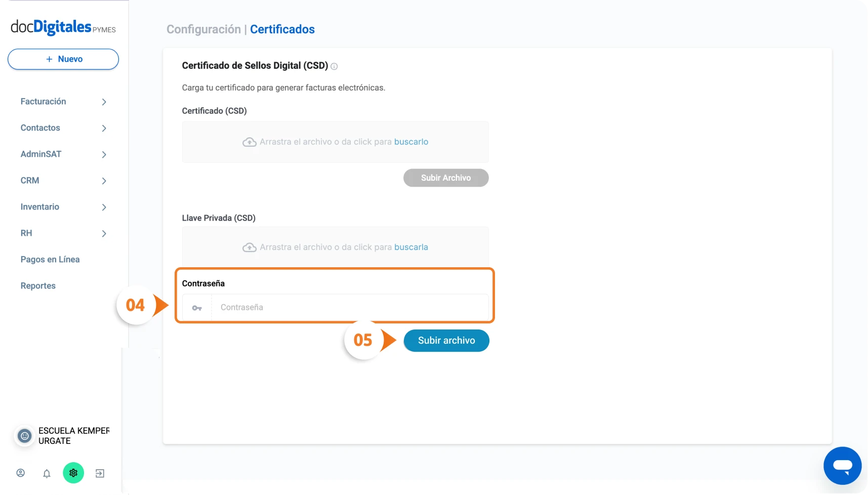The width and height of the screenshot is (868, 495).
Task: Expand the Contactos submenu arrow
Action: [104, 128]
